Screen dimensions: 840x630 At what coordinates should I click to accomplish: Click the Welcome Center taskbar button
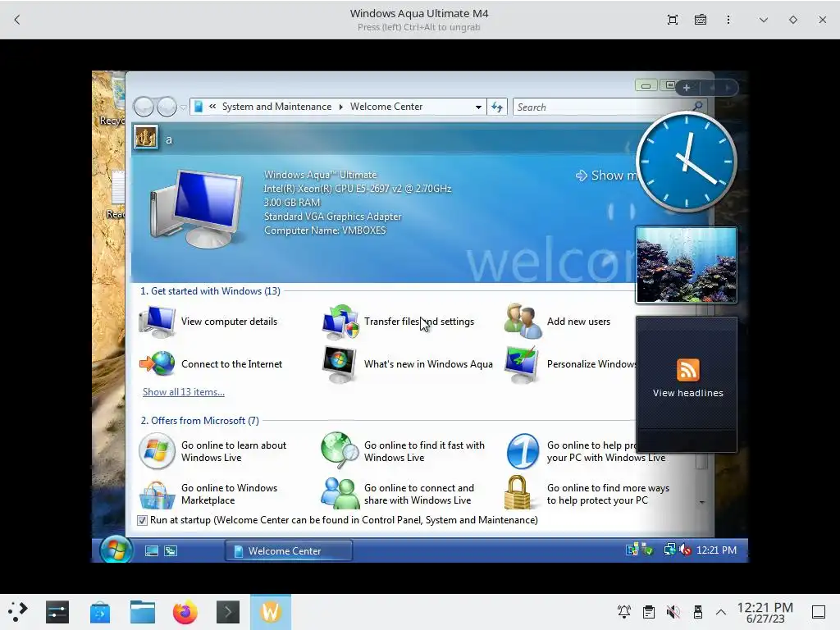[x=288, y=550]
